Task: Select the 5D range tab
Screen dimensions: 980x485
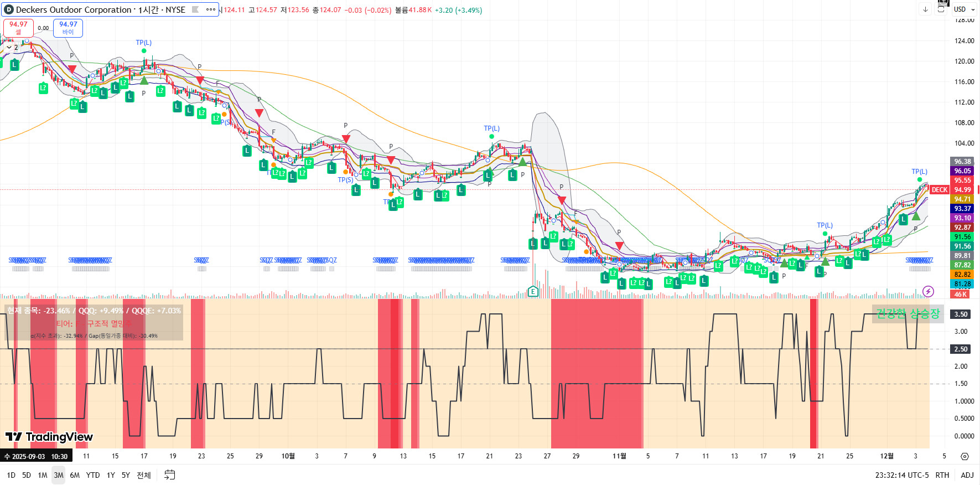Action: [27, 475]
